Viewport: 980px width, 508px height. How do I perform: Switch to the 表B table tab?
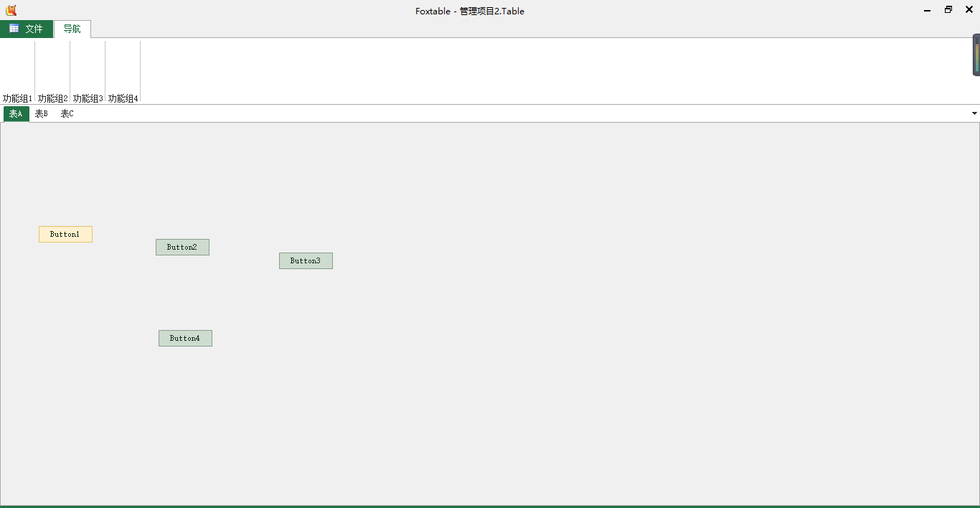point(42,114)
